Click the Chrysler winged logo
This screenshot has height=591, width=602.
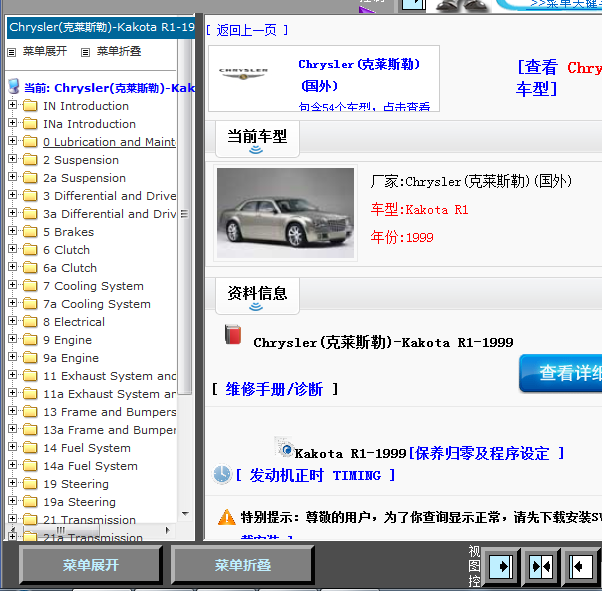[x=243, y=73]
